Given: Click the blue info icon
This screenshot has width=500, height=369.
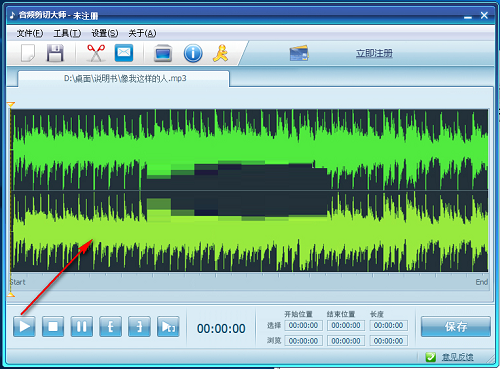Looking at the screenshot, I should [193, 53].
